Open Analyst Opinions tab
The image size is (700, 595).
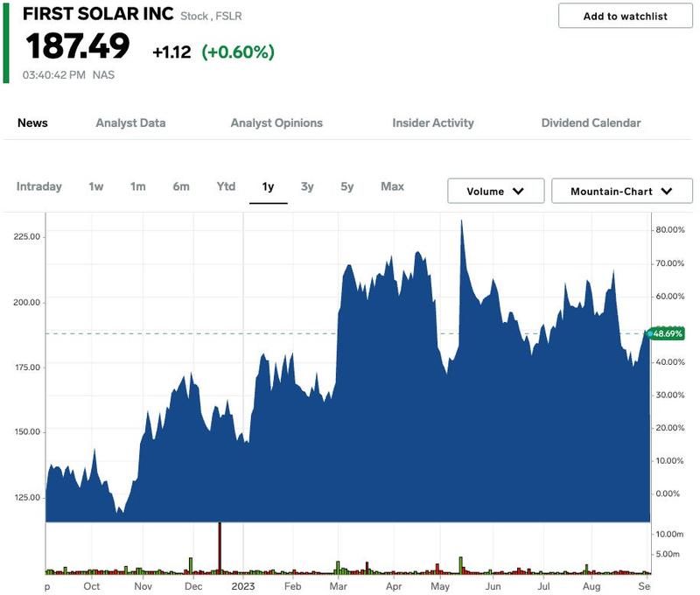coord(276,122)
